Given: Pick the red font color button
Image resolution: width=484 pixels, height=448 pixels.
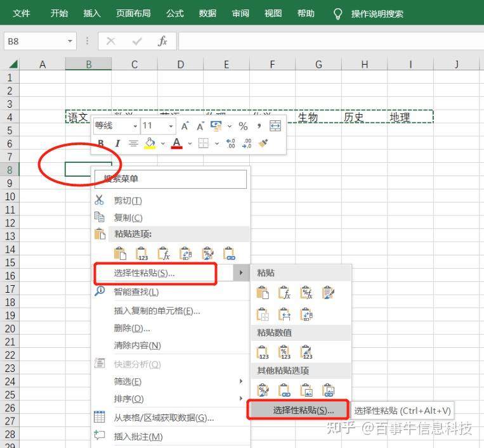Looking at the screenshot, I should coord(177,143).
